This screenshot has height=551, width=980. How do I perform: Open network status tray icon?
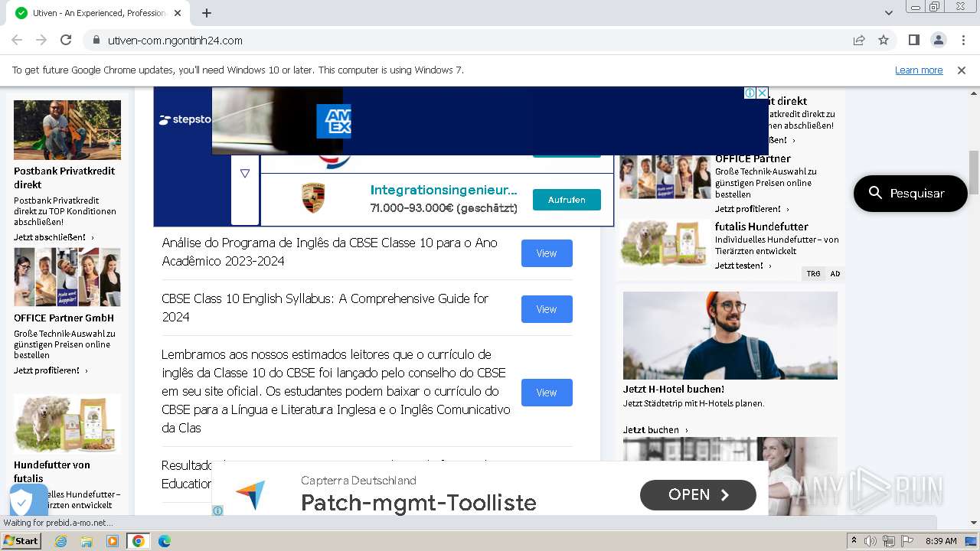click(x=888, y=541)
